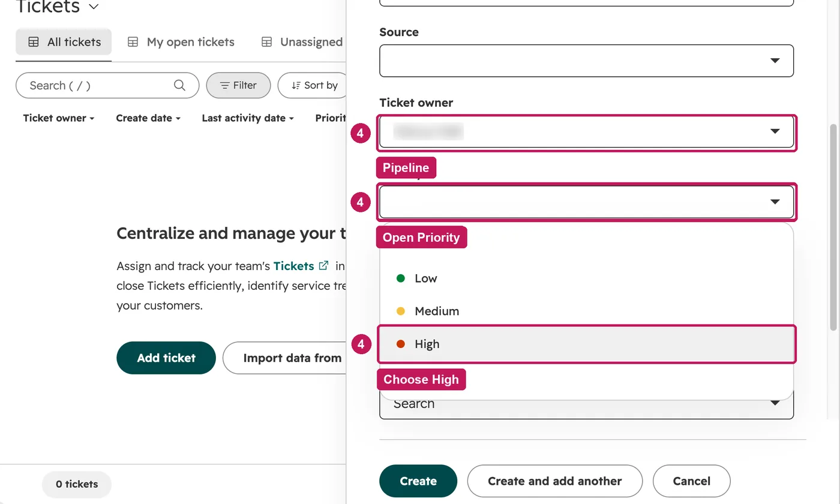Viewport: 840px width, 504px height.
Task: Open Last activity date column filter
Action: [248, 118]
